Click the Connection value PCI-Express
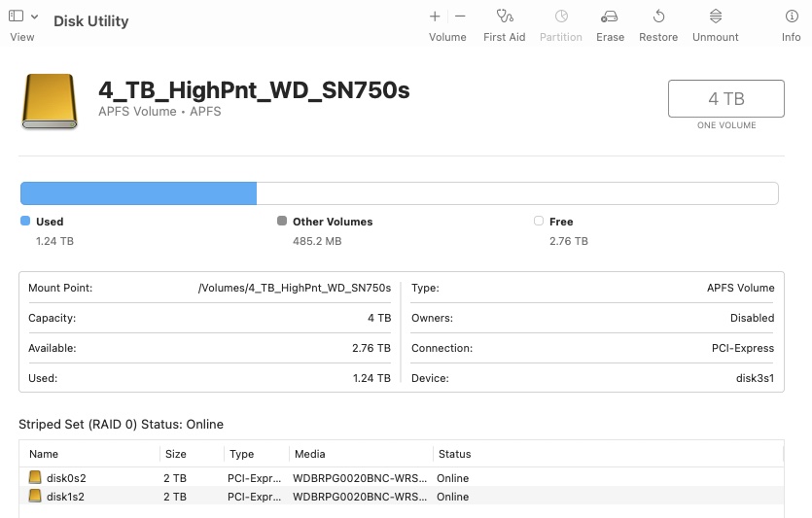The image size is (812, 518). [743, 348]
